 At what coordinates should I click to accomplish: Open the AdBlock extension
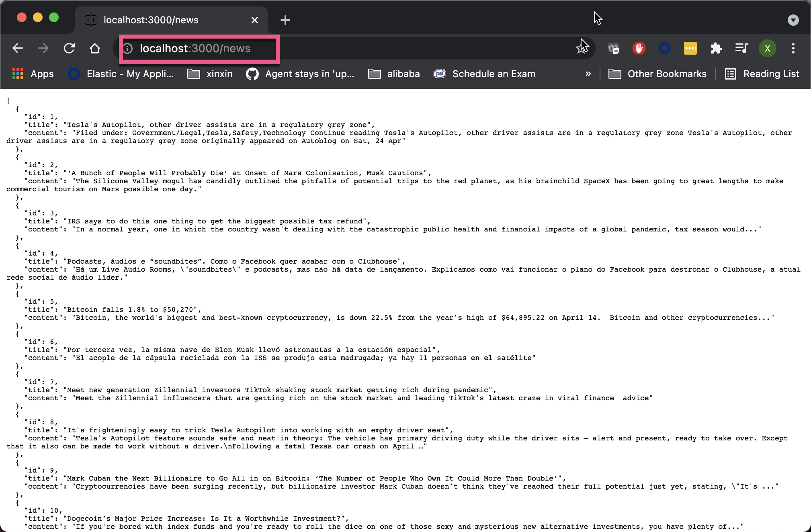[x=639, y=48]
